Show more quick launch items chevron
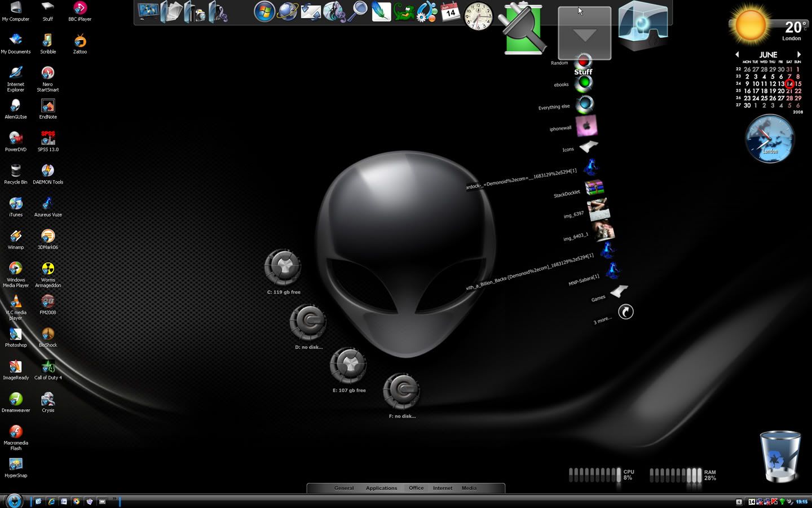Screen dimensions: 812x508 pyautogui.click(x=114, y=499)
